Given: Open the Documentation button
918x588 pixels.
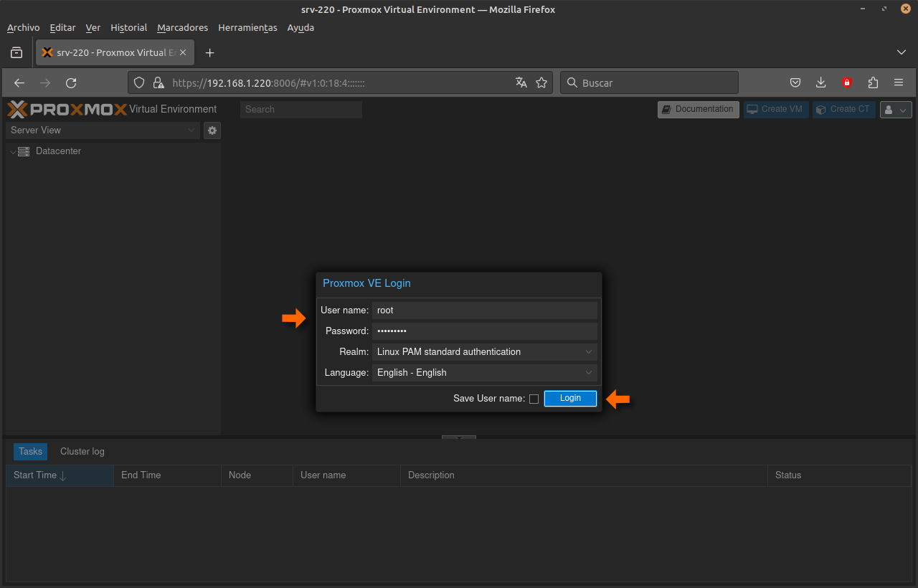Looking at the screenshot, I should [699, 110].
